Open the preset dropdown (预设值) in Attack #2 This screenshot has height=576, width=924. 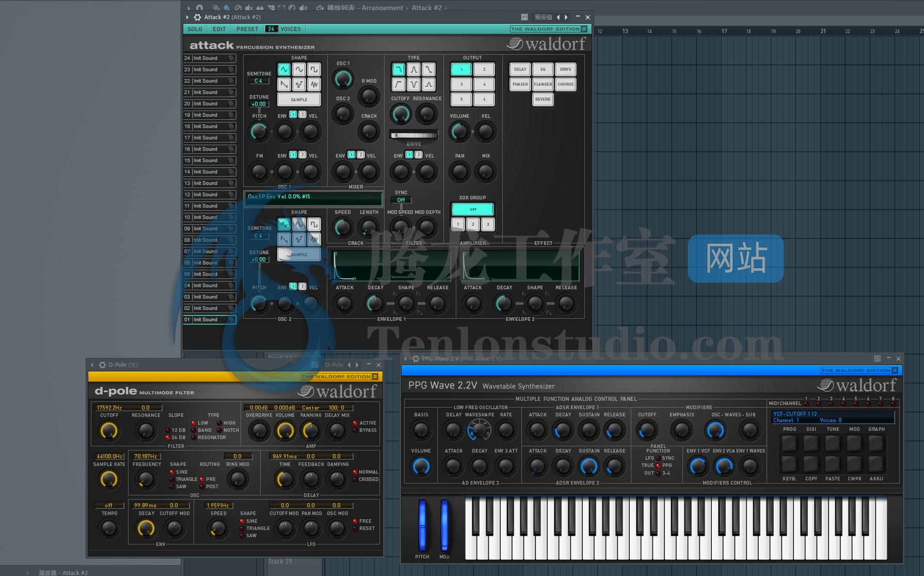(x=543, y=17)
